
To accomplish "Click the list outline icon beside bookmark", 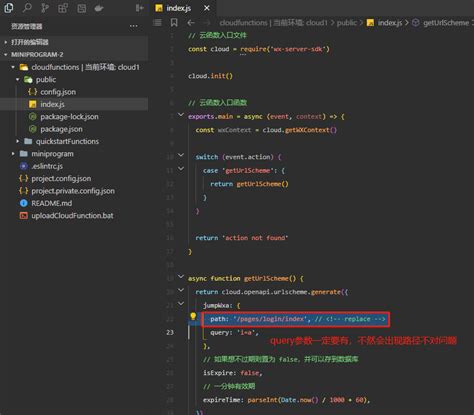I will 157,23.
